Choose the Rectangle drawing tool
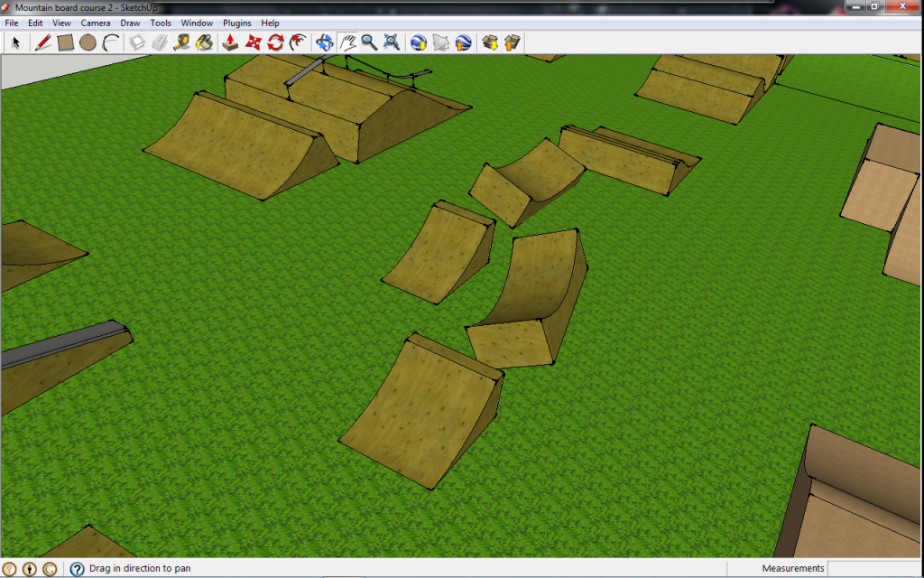 pyautogui.click(x=65, y=42)
